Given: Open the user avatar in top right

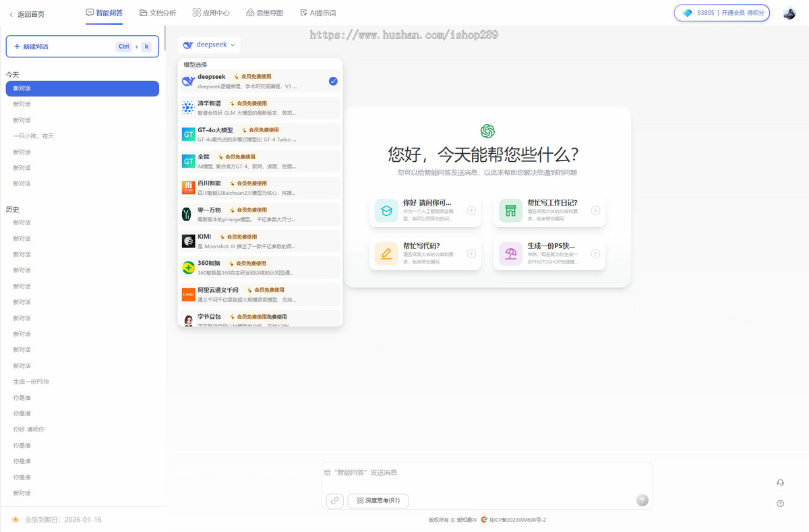Looking at the screenshot, I should pyautogui.click(x=789, y=13).
